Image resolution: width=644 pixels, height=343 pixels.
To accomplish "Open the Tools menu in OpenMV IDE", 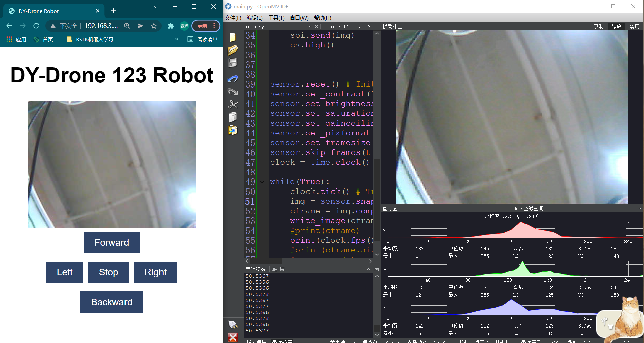I will [276, 18].
